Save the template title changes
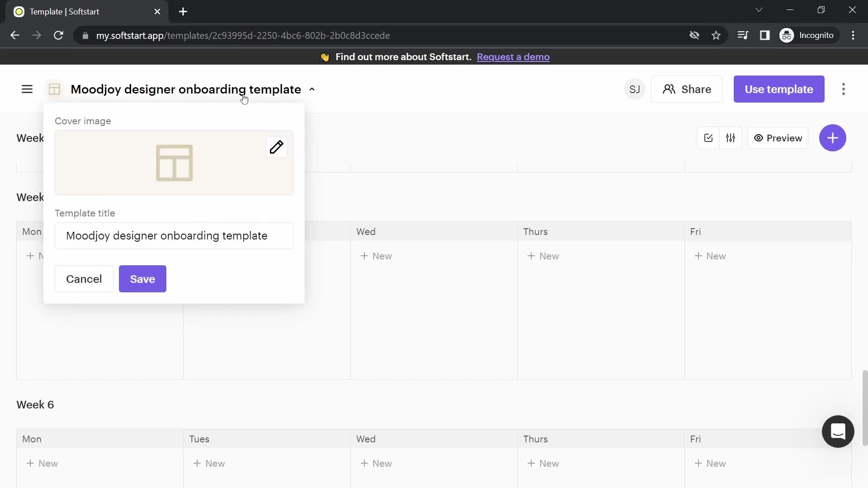This screenshot has height=488, width=868. point(142,279)
